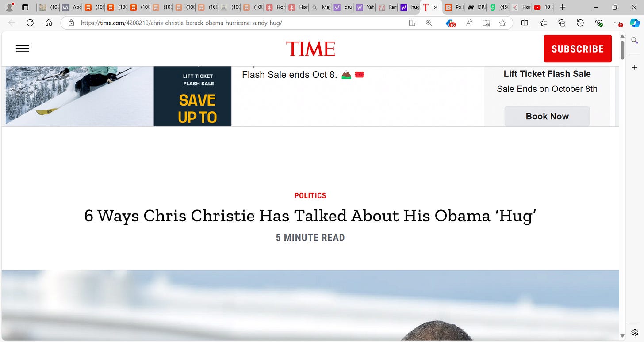Go to browser Home page icon
644x342 pixels.
49,23
